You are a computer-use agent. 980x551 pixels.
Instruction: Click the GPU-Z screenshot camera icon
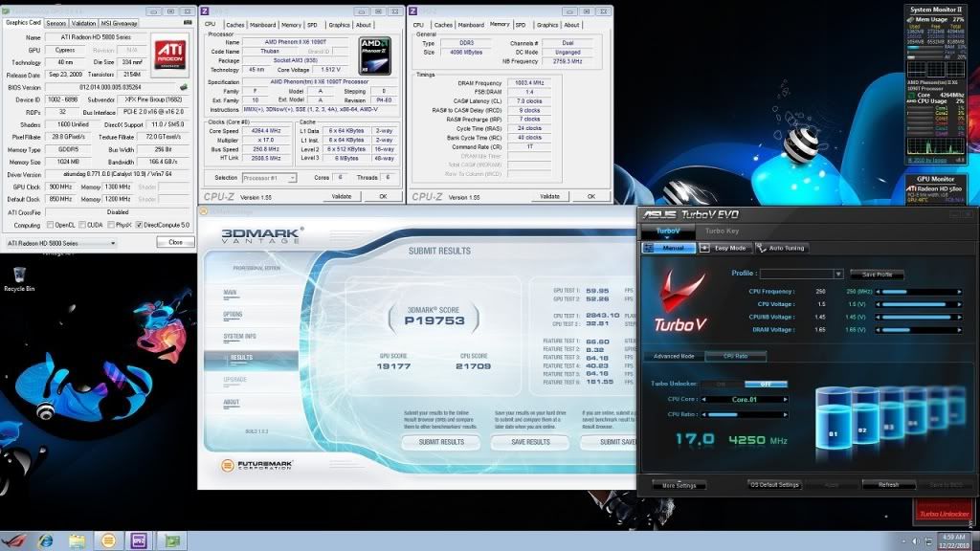pos(188,23)
